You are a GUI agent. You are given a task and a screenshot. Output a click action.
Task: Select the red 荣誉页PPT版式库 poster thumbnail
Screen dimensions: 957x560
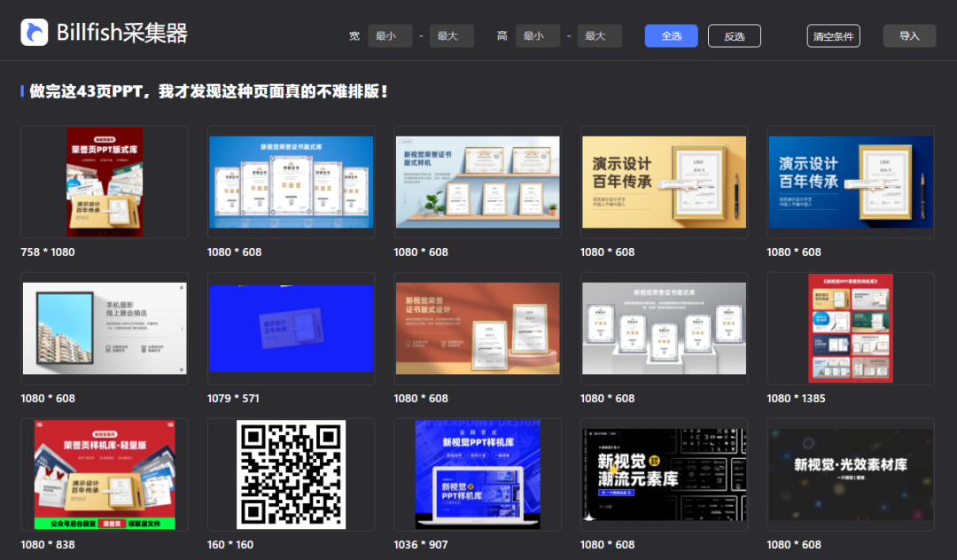tap(105, 182)
